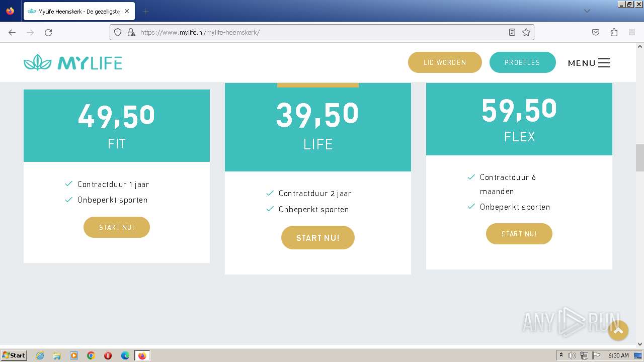Open media player taskbar icon
This screenshot has width=644, height=362.
pyautogui.click(x=74, y=355)
